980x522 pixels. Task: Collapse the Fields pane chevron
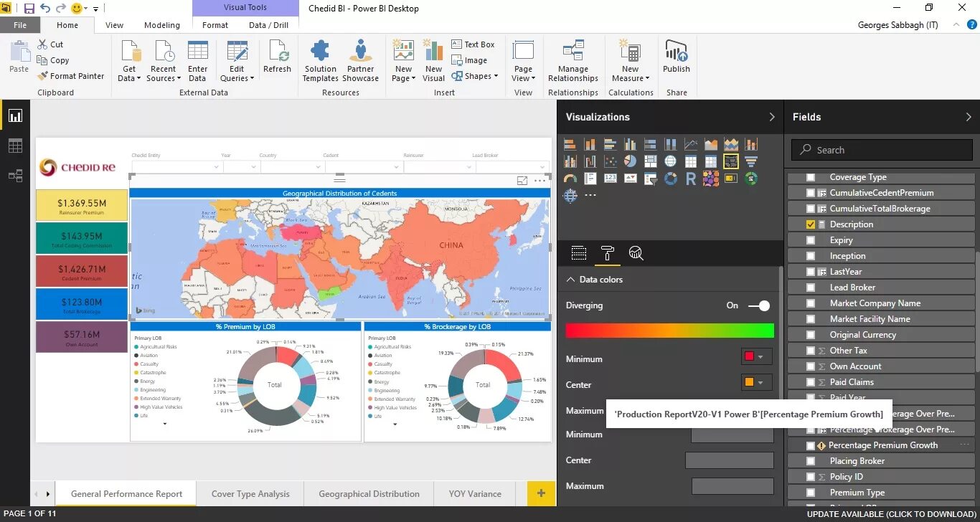click(x=968, y=117)
